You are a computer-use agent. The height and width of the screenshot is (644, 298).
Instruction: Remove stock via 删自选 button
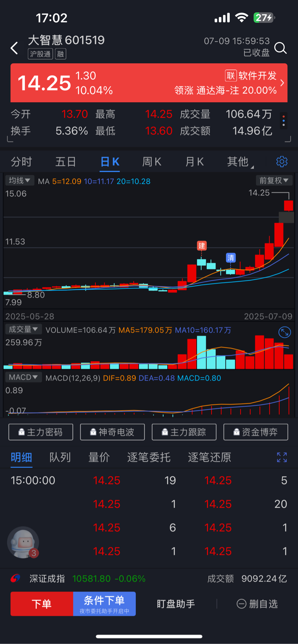pos(257,604)
